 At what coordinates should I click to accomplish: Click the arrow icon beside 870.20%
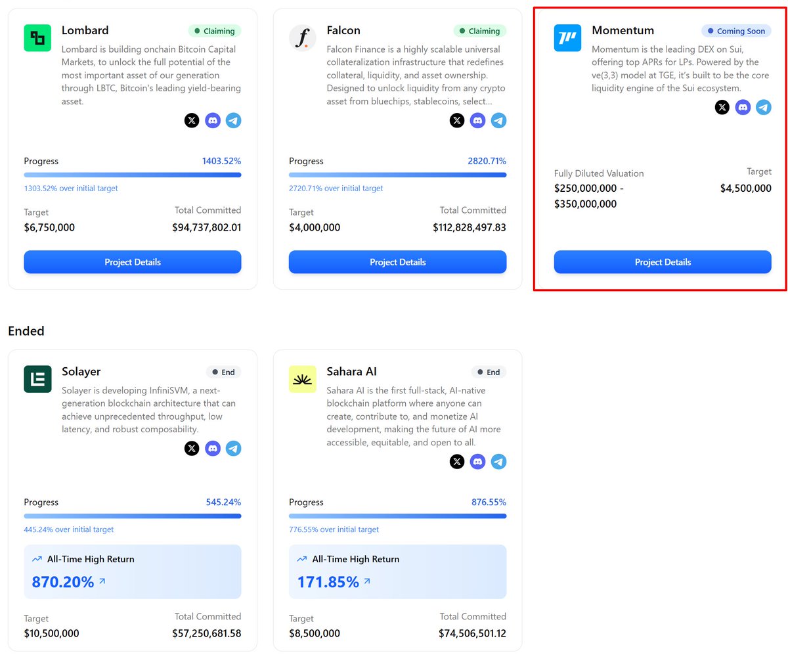102,581
